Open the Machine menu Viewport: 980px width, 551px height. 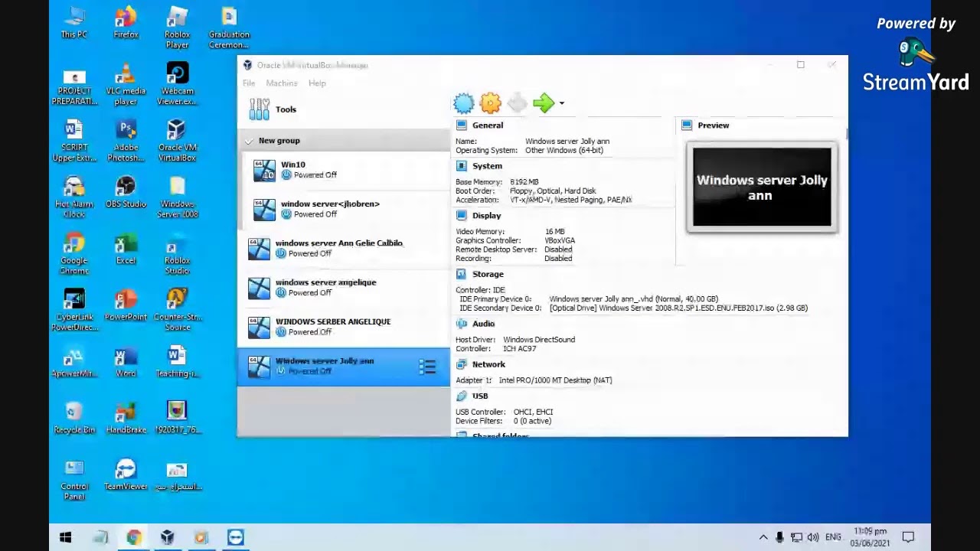[x=282, y=83]
